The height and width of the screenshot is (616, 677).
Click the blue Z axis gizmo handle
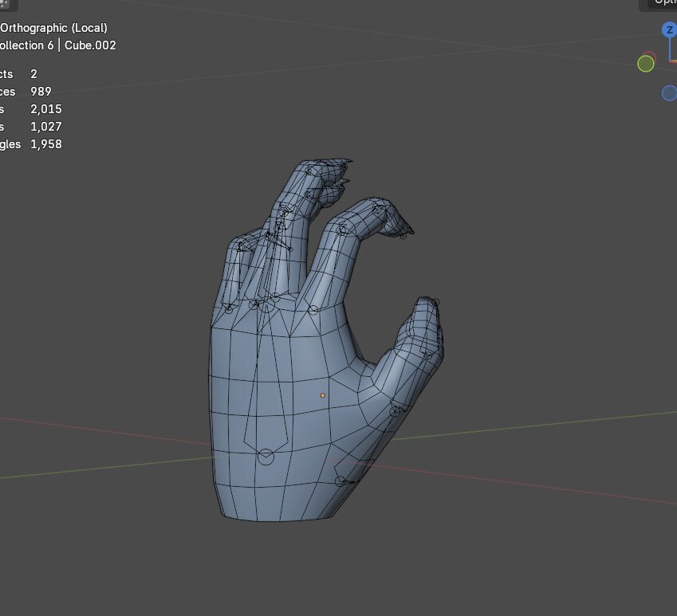pyautogui.click(x=668, y=30)
